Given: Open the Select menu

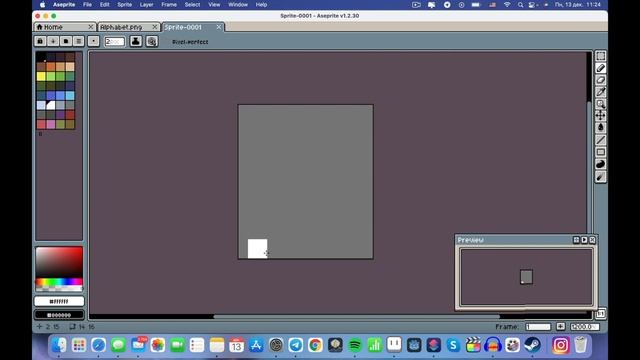Looking at the screenshot, I should point(192,4).
